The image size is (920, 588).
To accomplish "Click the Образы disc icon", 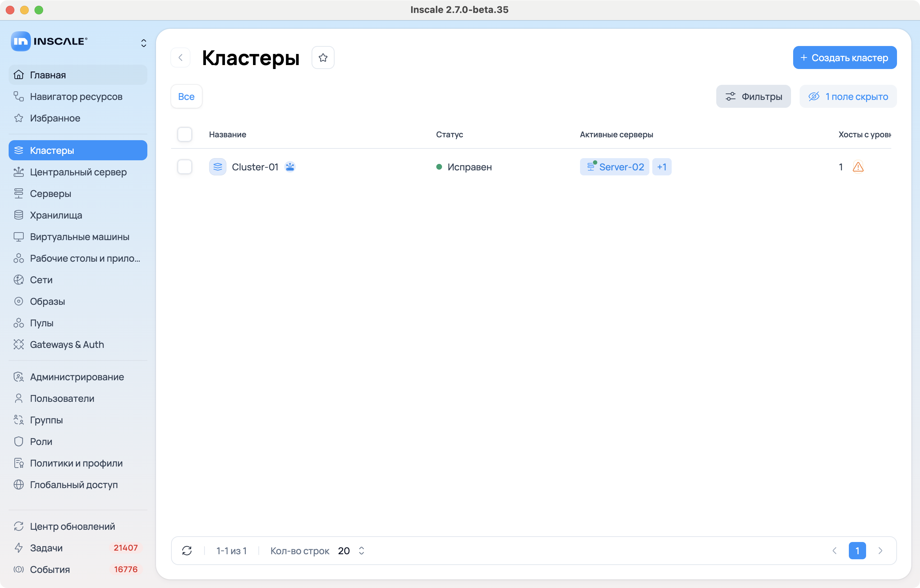I will click(x=18, y=302).
